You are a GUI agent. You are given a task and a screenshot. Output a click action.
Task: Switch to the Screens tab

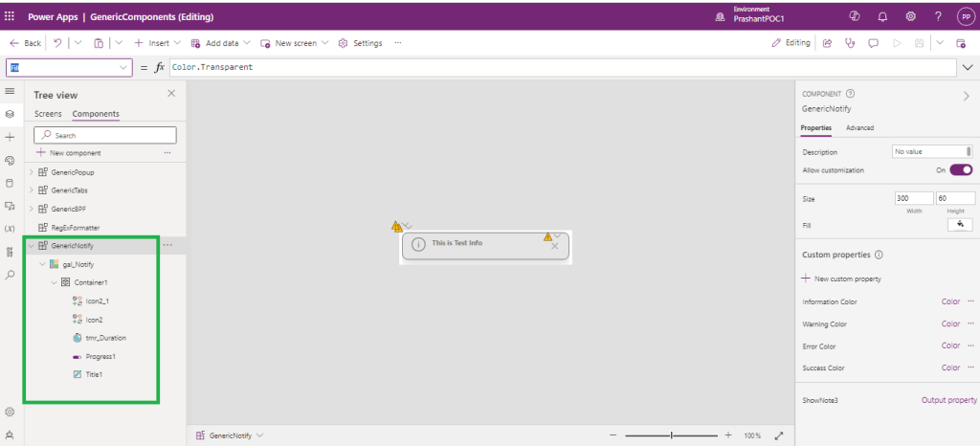pos(48,114)
